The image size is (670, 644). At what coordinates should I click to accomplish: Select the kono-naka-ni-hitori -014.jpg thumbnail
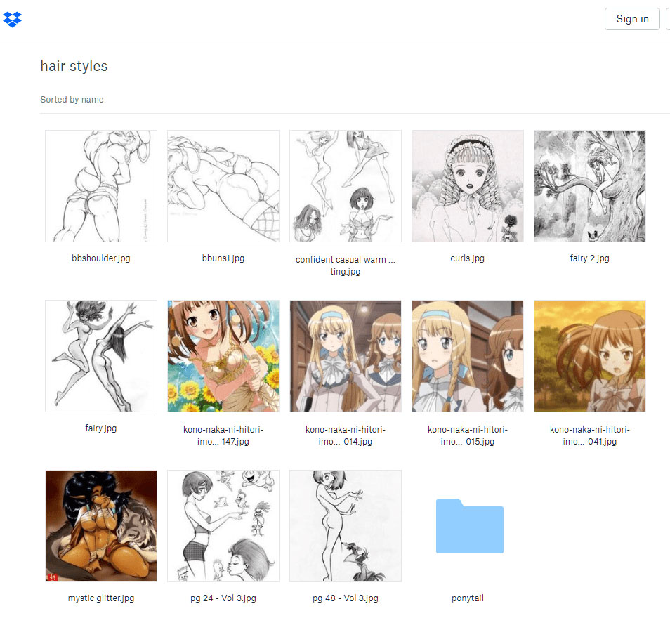pos(346,356)
